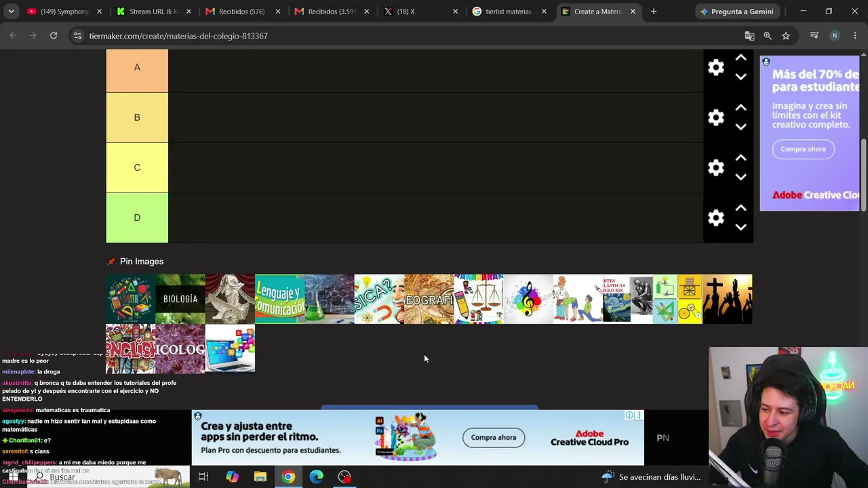The image size is (868, 488).
Task: Click the Pin Images label
Action: (142, 262)
